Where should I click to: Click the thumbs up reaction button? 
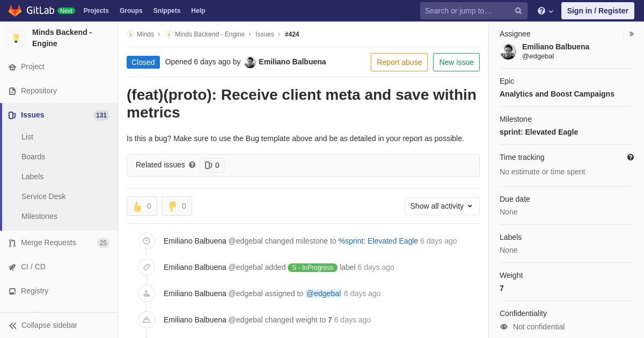pyautogui.click(x=142, y=206)
